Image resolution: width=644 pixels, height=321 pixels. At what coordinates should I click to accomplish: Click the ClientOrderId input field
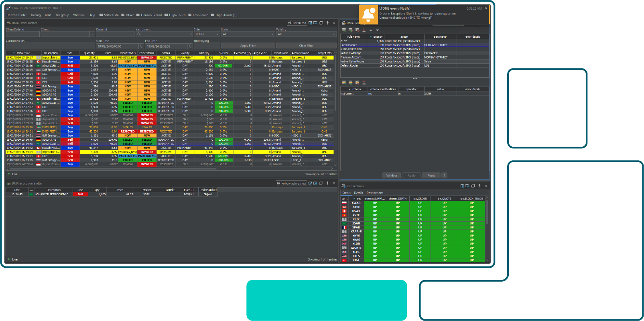pyautogui.click(x=22, y=34)
